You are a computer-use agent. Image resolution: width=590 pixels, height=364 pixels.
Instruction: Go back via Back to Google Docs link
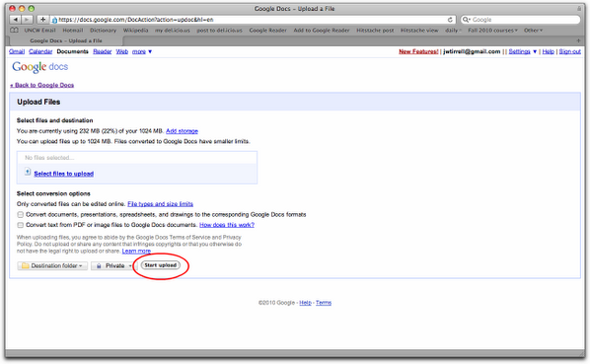coord(42,85)
